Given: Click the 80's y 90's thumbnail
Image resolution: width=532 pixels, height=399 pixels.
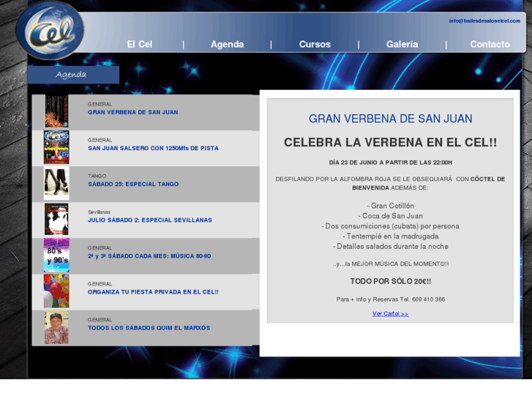Looking at the screenshot, I should 56,256.
